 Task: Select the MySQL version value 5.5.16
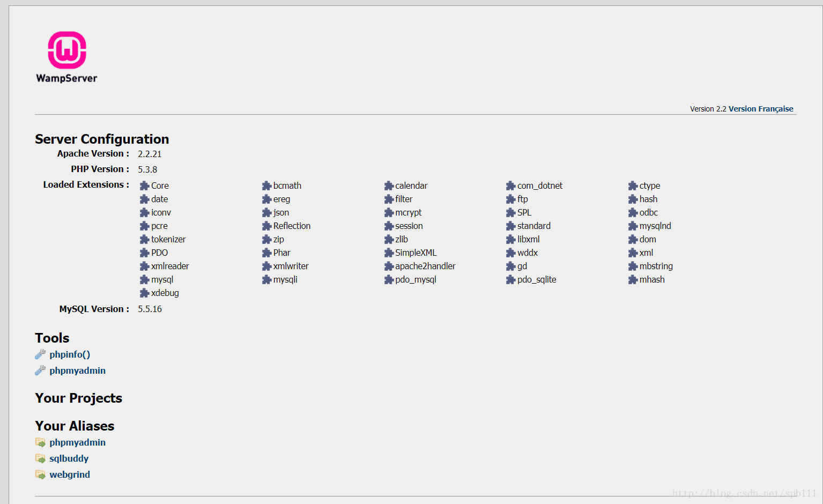(150, 309)
